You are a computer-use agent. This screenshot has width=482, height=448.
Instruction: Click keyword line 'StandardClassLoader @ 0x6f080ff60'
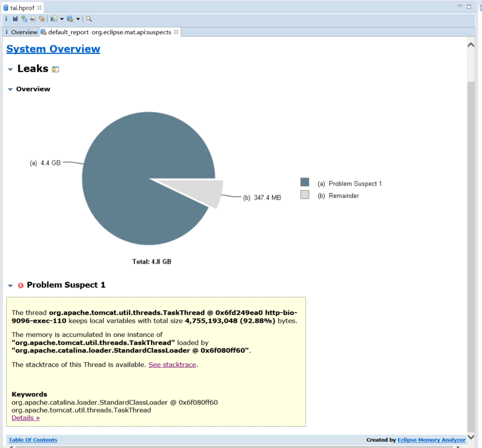tap(115, 402)
